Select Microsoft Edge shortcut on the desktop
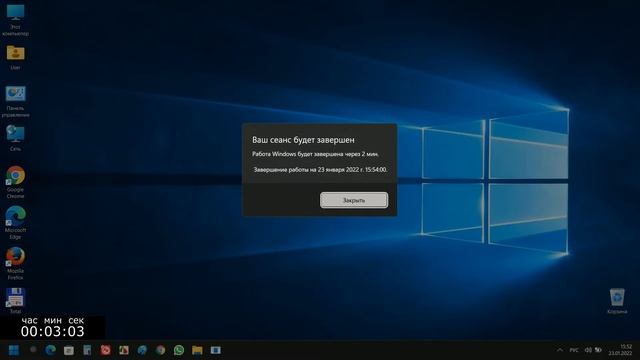This screenshot has height=360, width=640. click(16, 223)
